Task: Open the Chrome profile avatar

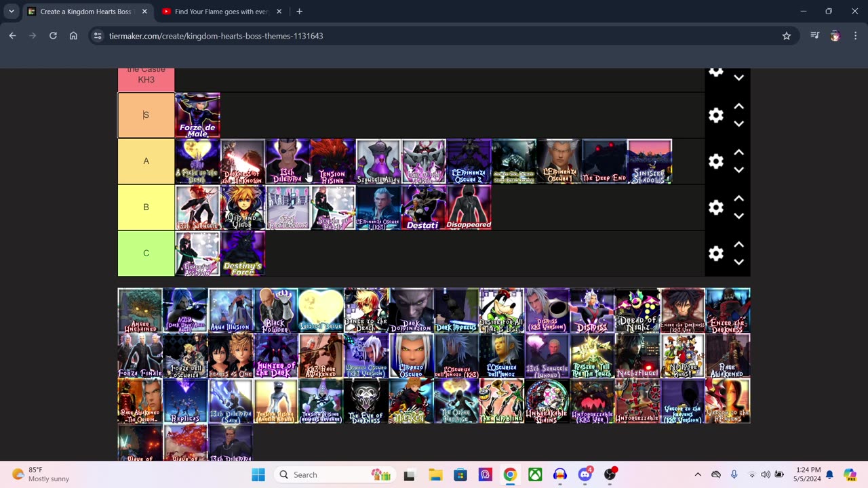Action: tap(835, 36)
